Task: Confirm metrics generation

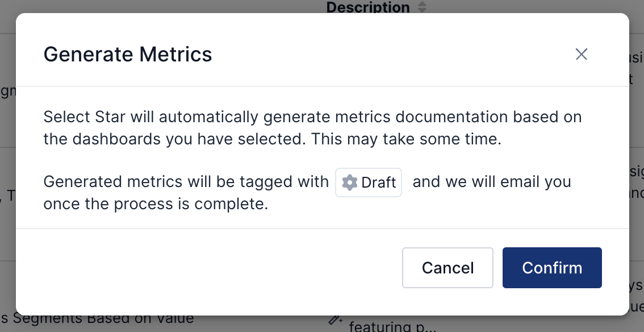Action: tap(552, 268)
